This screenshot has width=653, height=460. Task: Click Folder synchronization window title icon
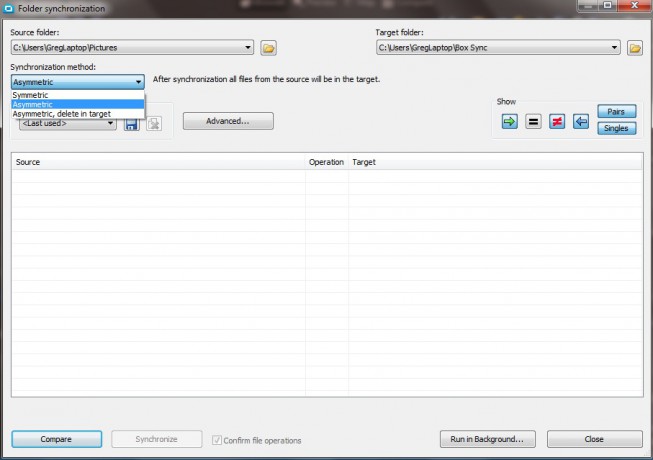8,8
